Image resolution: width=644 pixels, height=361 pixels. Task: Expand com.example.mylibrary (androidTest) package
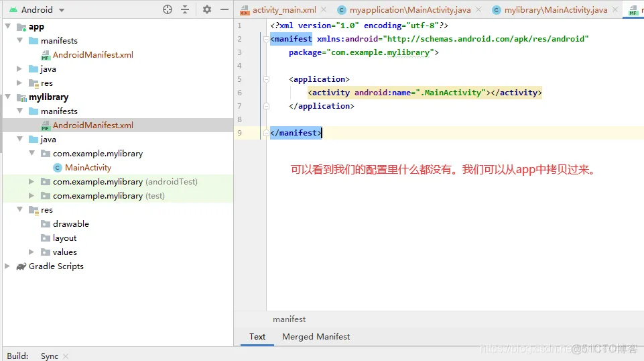click(x=31, y=181)
